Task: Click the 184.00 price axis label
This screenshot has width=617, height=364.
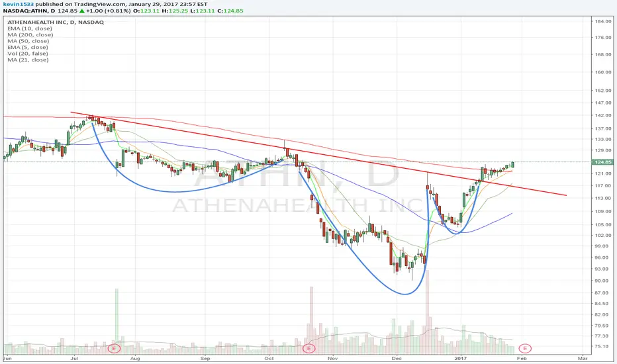Action: coord(603,21)
